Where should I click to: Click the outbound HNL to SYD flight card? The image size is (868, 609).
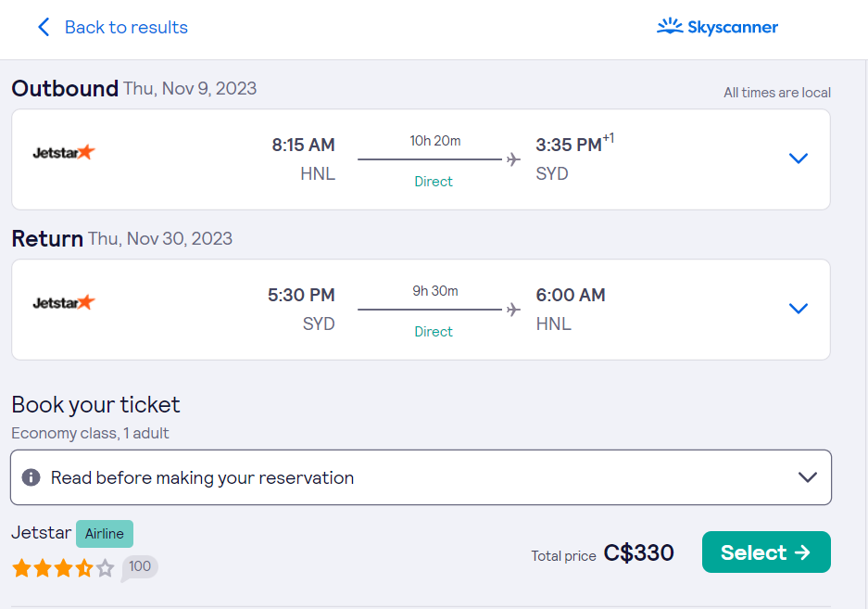[x=421, y=159]
